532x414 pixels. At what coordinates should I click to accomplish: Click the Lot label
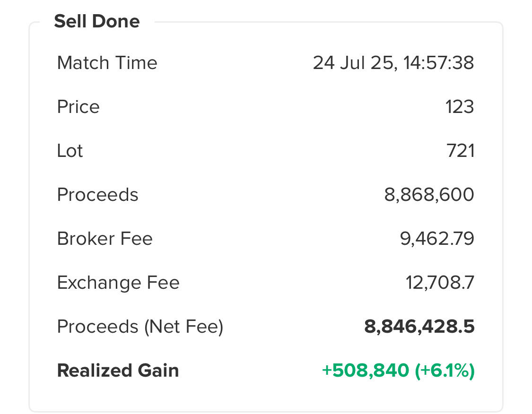[x=70, y=151]
